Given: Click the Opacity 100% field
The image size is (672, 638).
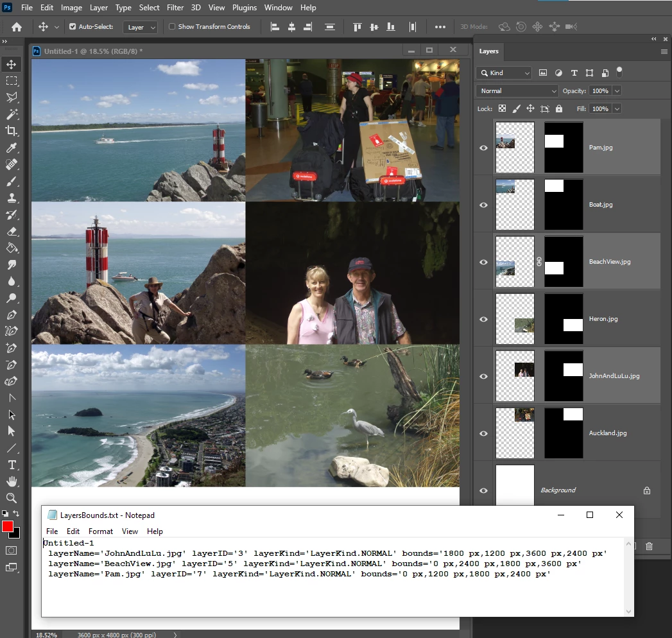Looking at the screenshot, I should point(600,91).
